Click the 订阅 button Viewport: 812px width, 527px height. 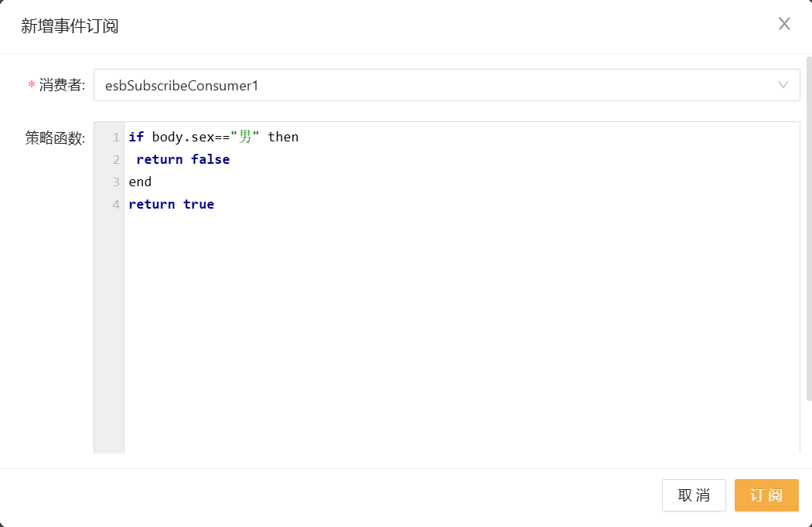point(766,495)
